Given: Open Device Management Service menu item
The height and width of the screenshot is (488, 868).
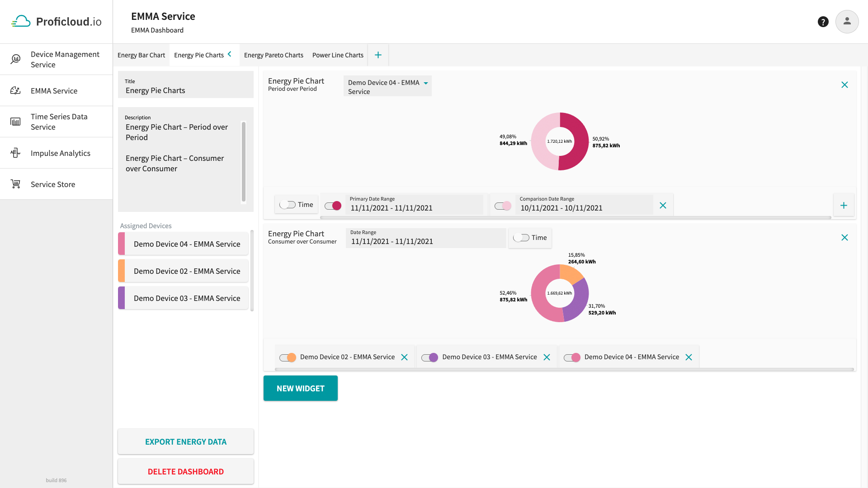Looking at the screenshot, I should (x=56, y=59).
